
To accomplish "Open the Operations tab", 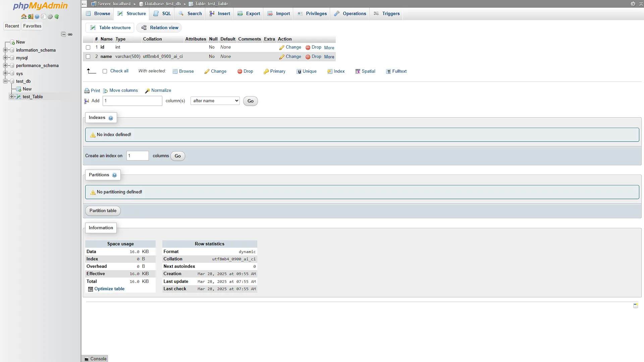I will (350, 14).
